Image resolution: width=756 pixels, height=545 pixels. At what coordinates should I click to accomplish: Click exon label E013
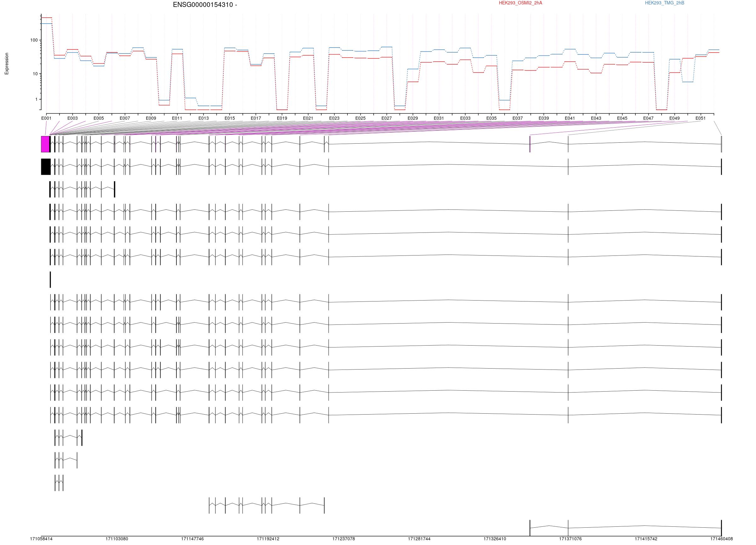[203, 118]
